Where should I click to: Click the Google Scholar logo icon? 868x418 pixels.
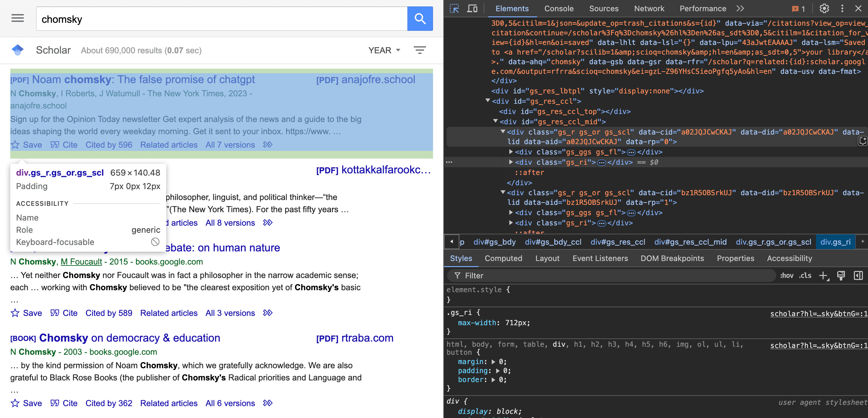coord(18,50)
